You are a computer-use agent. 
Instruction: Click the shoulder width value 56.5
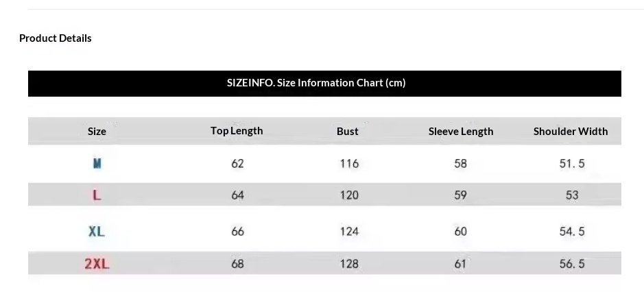tap(572, 264)
